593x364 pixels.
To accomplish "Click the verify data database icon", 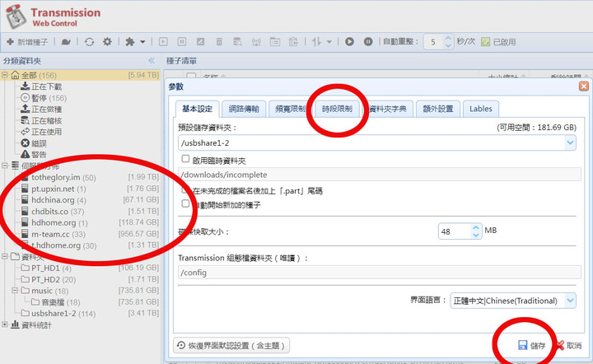I will (x=237, y=42).
